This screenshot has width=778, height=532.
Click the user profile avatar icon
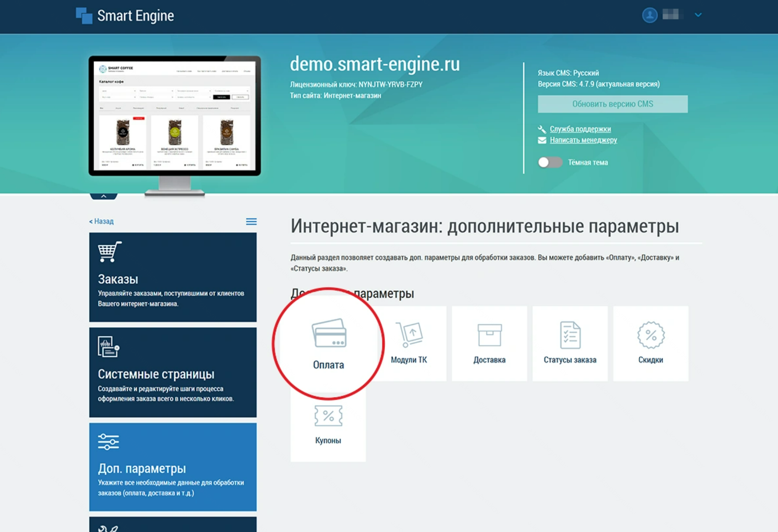pyautogui.click(x=649, y=15)
